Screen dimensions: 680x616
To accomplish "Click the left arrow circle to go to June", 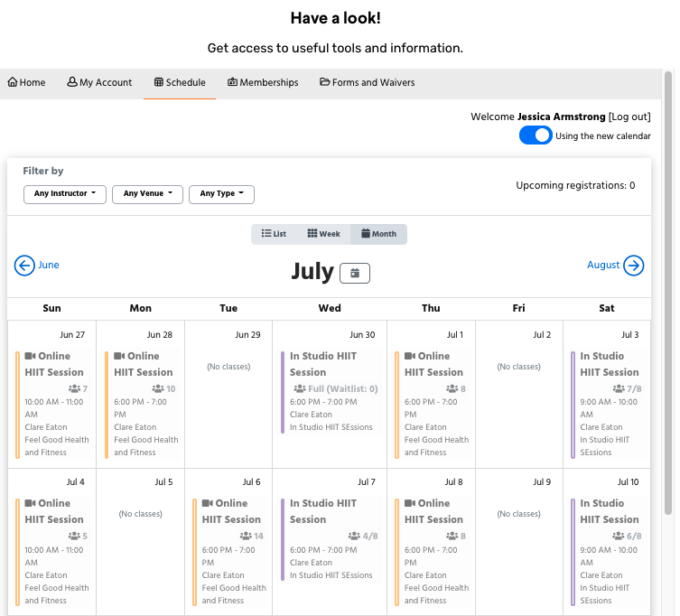I will point(24,265).
